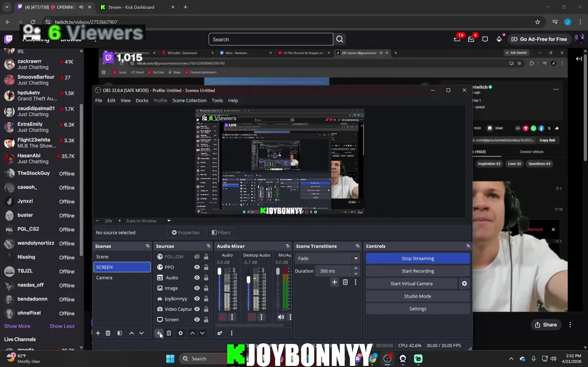Remove scene transition with trash icon
The width and height of the screenshot is (588, 367).
(x=345, y=282)
